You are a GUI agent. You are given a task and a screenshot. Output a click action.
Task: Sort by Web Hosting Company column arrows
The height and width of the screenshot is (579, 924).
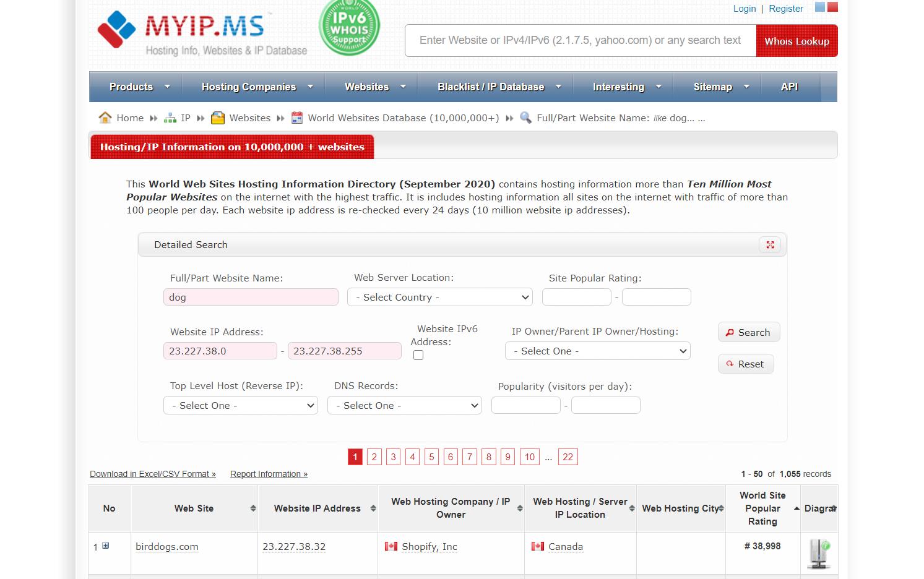click(520, 508)
